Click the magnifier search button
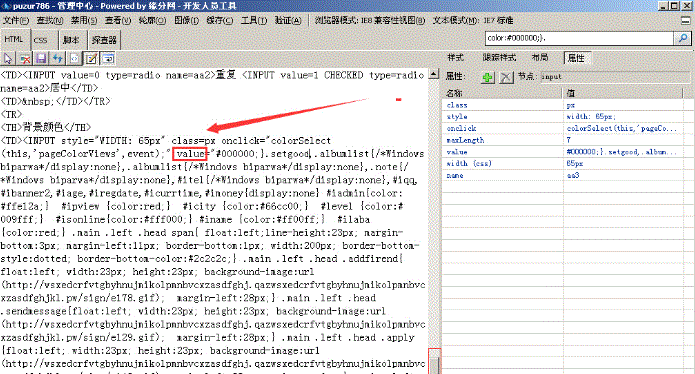Screen dimensions: 695x374 tap(683, 38)
